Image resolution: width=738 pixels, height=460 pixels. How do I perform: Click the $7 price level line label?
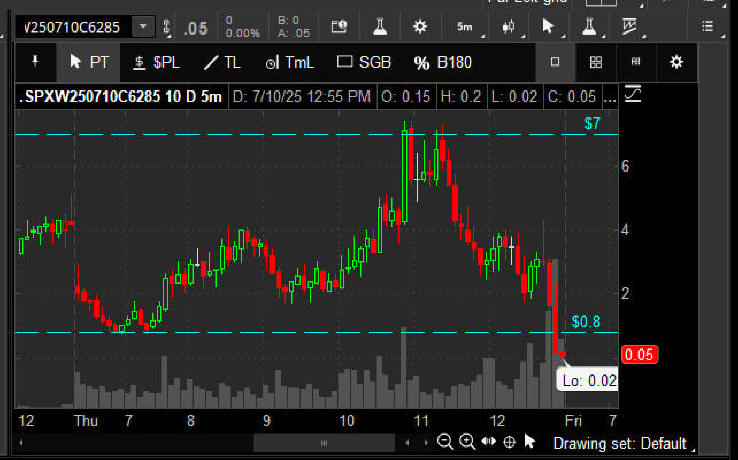592,124
